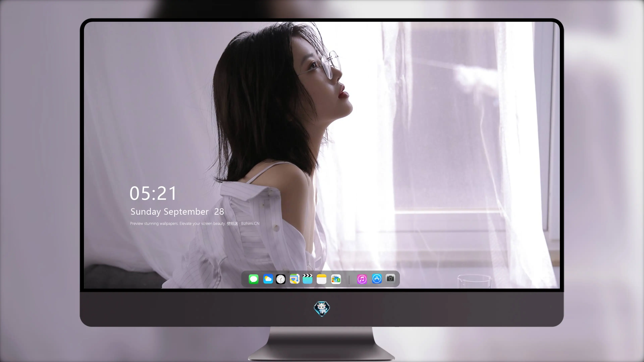The image size is (644, 362).
Task: Open the colorful postcards app icon
Action: 336,279
